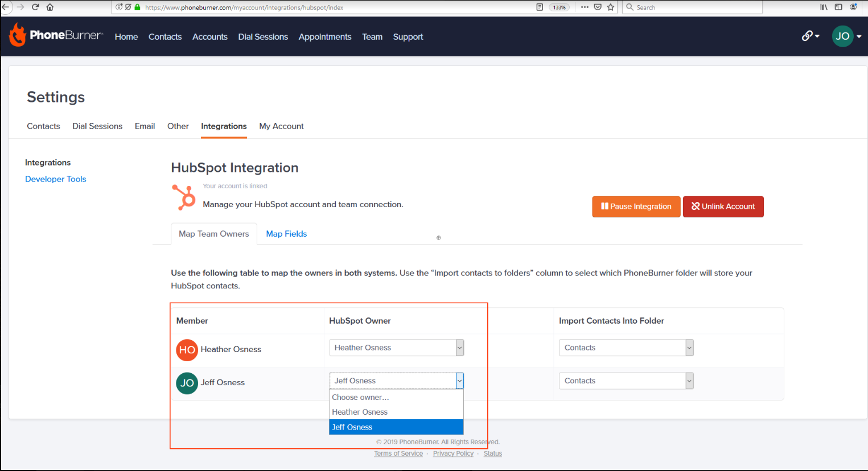Click the PhoneBurner flame logo
Image resolution: width=868 pixels, height=471 pixels.
pos(18,35)
